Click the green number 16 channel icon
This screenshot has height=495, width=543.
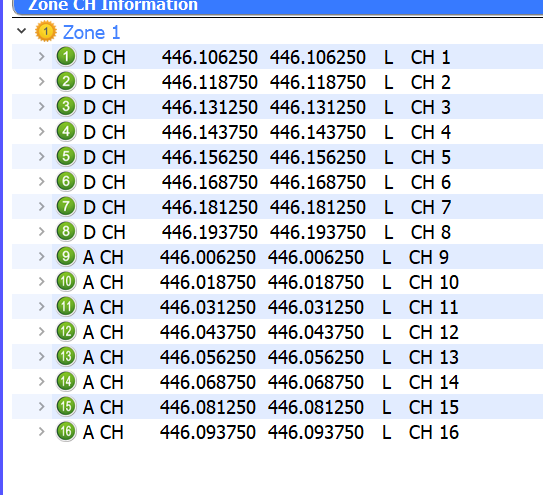66,432
